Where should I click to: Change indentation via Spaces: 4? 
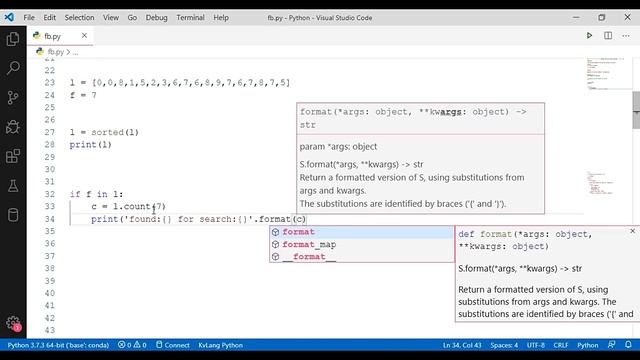504,345
